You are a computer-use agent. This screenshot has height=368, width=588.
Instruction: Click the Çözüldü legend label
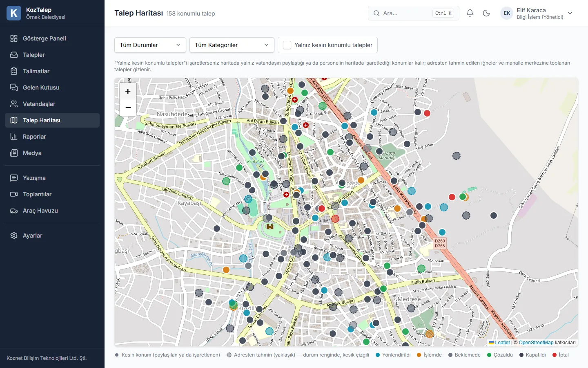click(x=503, y=355)
